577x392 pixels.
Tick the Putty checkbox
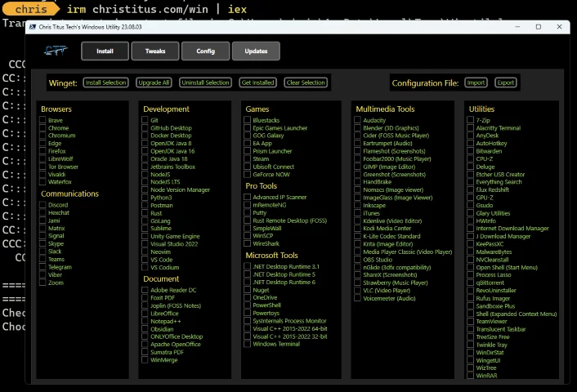[248, 212]
